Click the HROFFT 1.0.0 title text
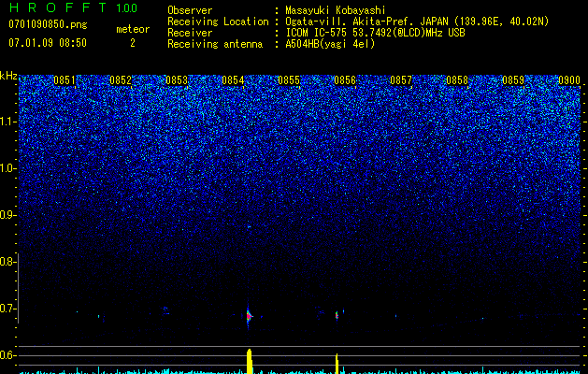The width and height of the screenshot is (588, 374). pos(73,7)
